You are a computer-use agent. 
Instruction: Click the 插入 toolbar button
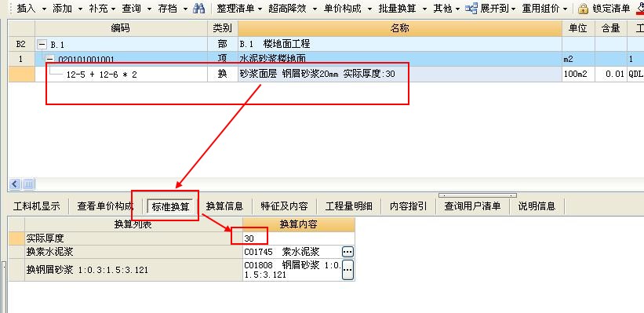pyautogui.click(x=27, y=8)
